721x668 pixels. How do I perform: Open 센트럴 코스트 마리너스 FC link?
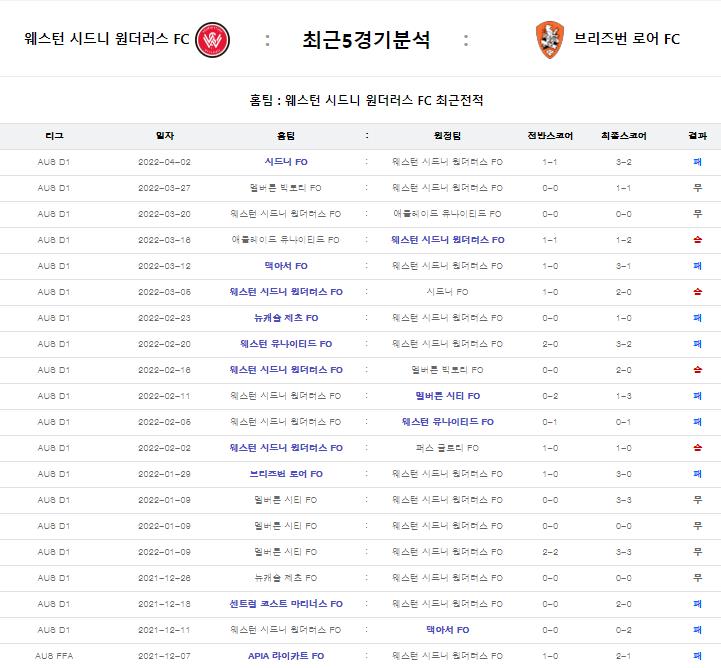tap(286, 604)
